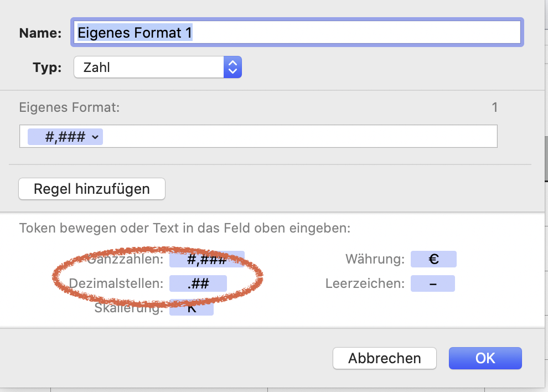Click the preview value 1

coord(495,107)
